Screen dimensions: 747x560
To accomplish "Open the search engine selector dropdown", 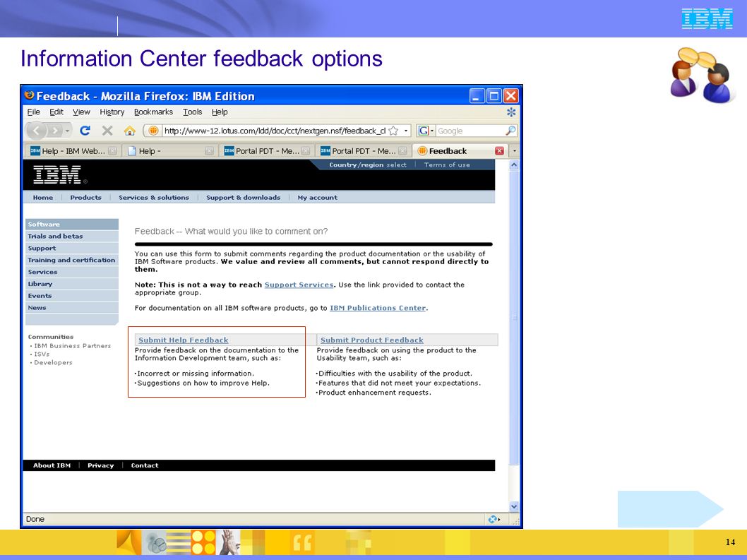I will [431, 131].
